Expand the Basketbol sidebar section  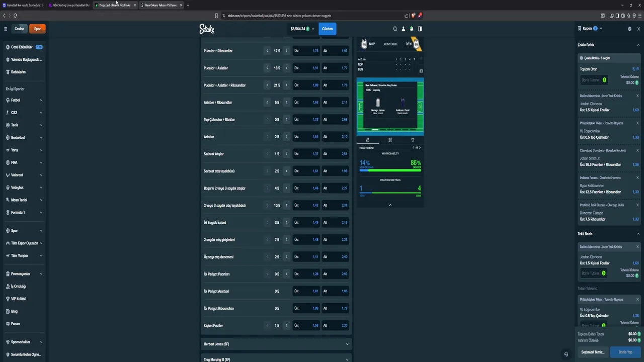[x=41, y=137]
